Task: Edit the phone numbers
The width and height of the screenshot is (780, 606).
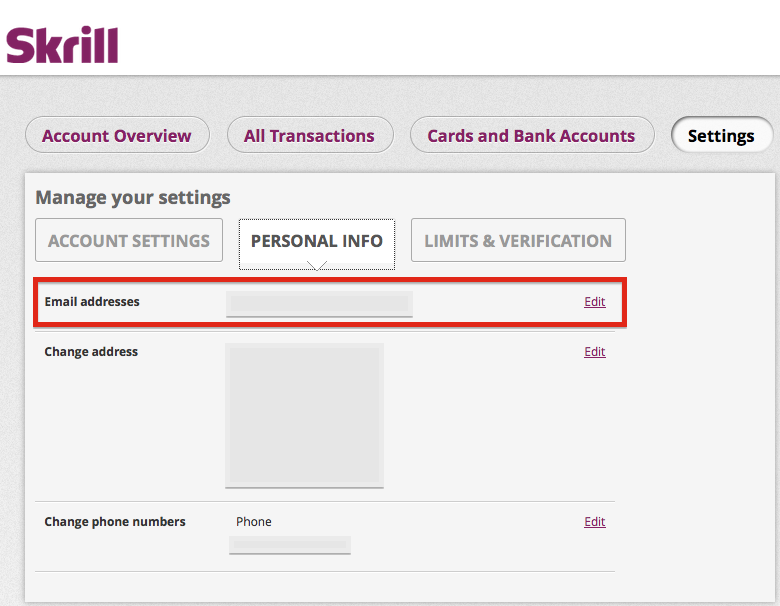Action: click(x=594, y=521)
